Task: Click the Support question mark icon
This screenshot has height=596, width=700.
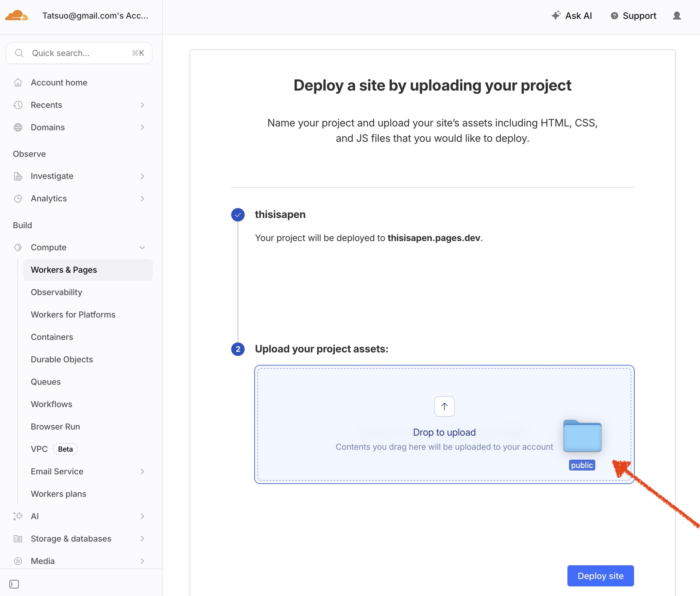Action: click(x=614, y=16)
